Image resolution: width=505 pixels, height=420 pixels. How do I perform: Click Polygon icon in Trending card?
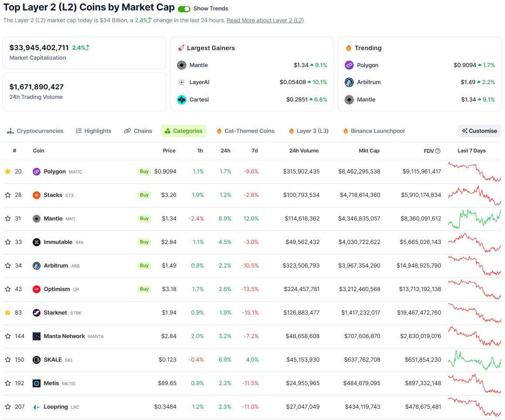pyautogui.click(x=349, y=65)
